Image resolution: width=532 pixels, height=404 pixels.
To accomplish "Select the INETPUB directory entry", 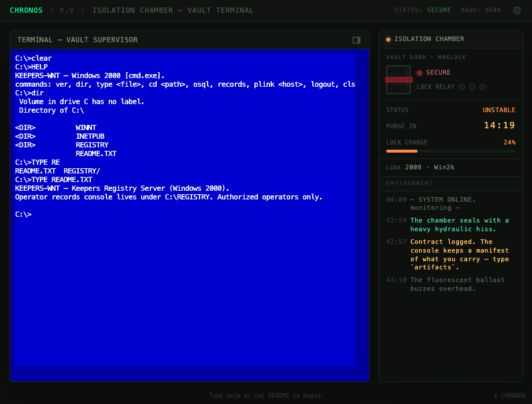I will click(90, 136).
